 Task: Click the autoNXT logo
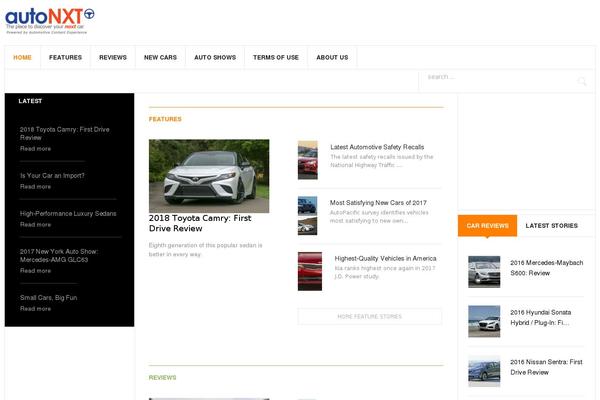pyautogui.click(x=50, y=21)
